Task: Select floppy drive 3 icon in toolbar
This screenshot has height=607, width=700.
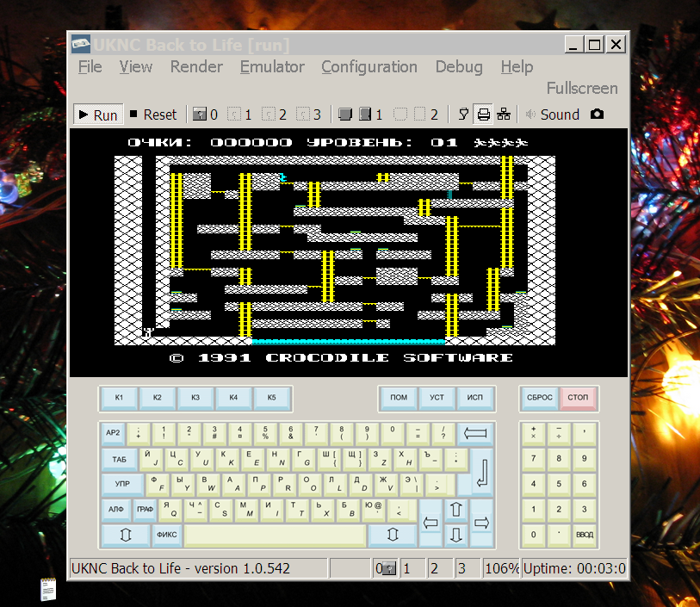Action: click(303, 115)
